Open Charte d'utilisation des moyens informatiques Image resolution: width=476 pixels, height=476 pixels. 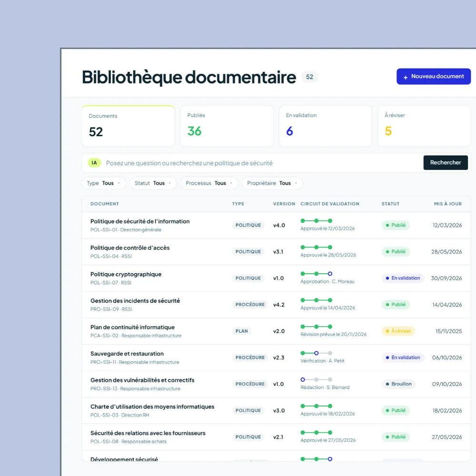click(152, 407)
